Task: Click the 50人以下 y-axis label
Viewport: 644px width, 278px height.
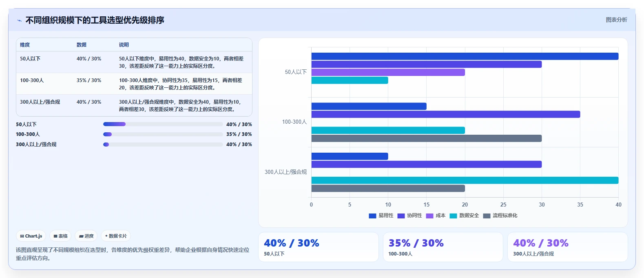Action: (296, 72)
